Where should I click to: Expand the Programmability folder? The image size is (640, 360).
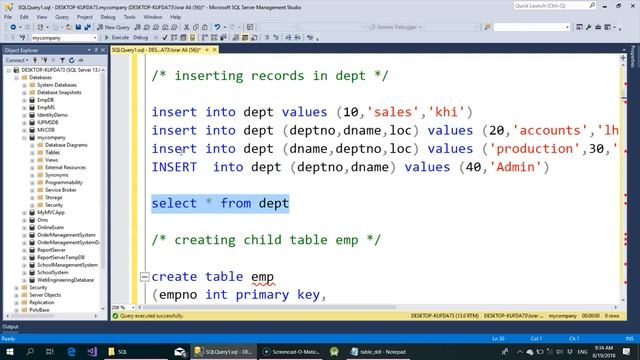point(32,182)
